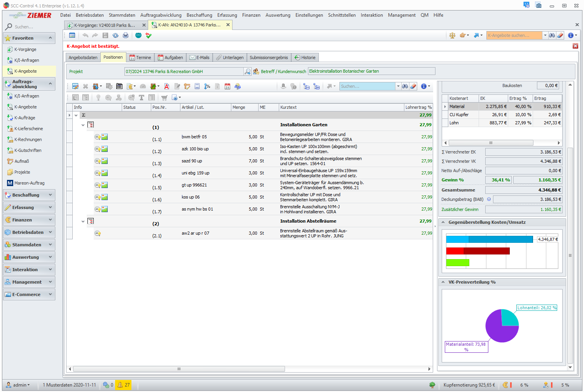The image size is (584, 392).
Task: Collapse the Installationen Garten group
Action: pos(83,125)
